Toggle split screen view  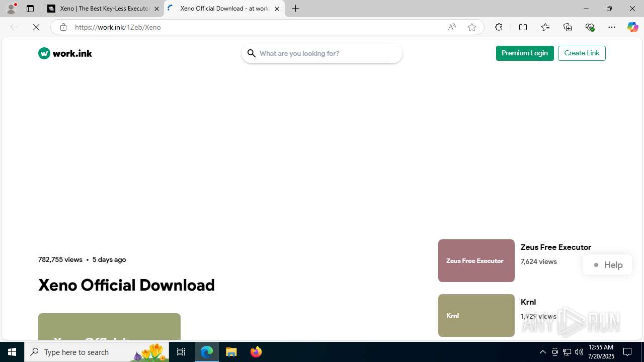pos(523,27)
